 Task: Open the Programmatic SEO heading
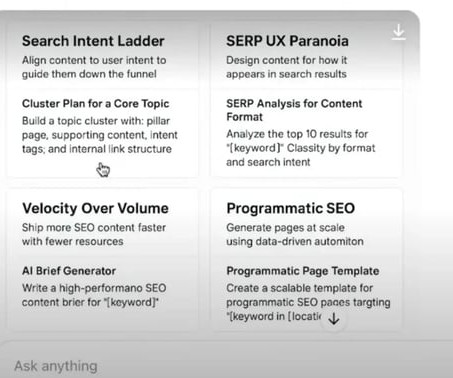290,208
